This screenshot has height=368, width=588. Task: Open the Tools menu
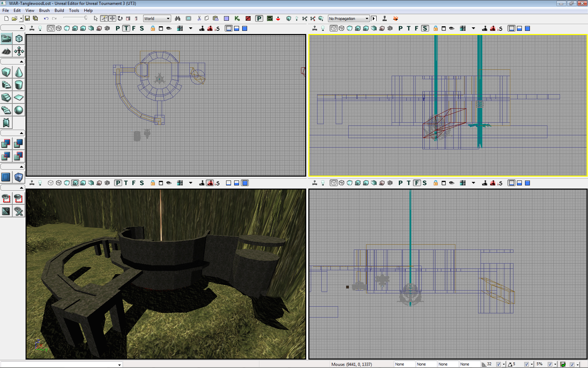(74, 11)
